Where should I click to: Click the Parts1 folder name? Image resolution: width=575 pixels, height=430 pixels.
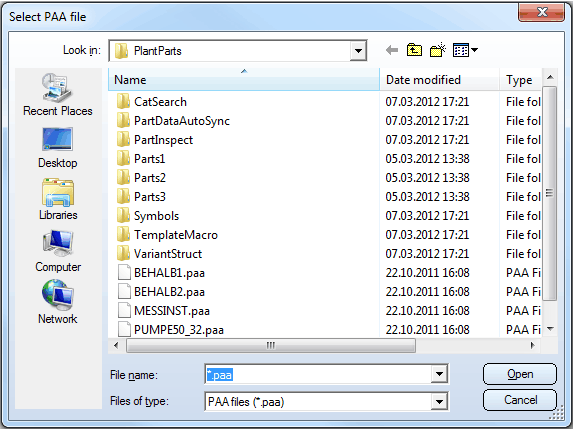click(150, 159)
